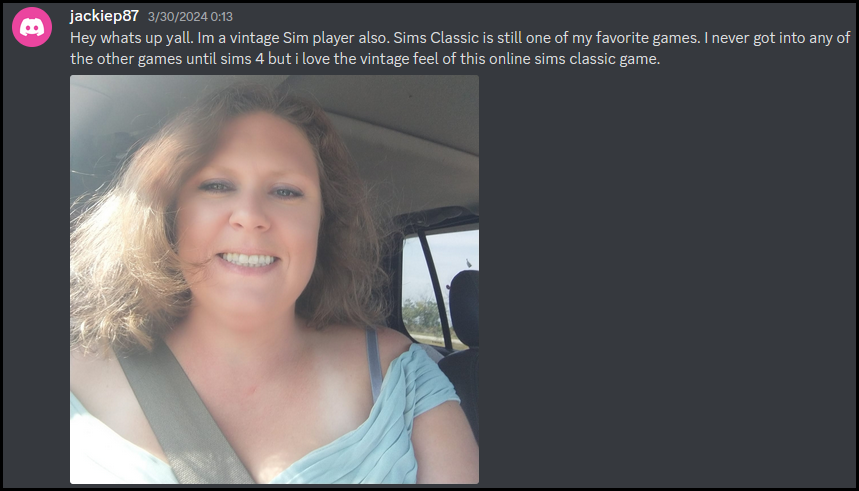Click the first line of message text
The width and height of the screenshot is (859, 491).
click(x=460, y=38)
